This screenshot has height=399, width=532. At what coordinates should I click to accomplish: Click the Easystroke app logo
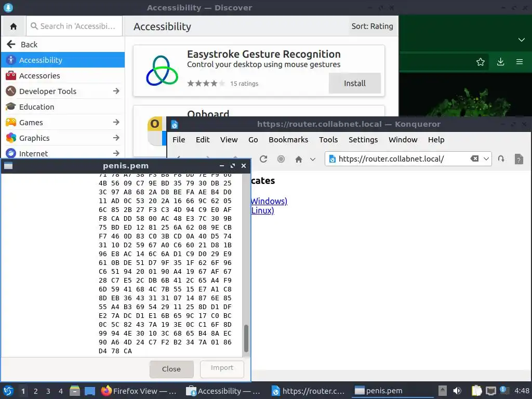pos(162,71)
